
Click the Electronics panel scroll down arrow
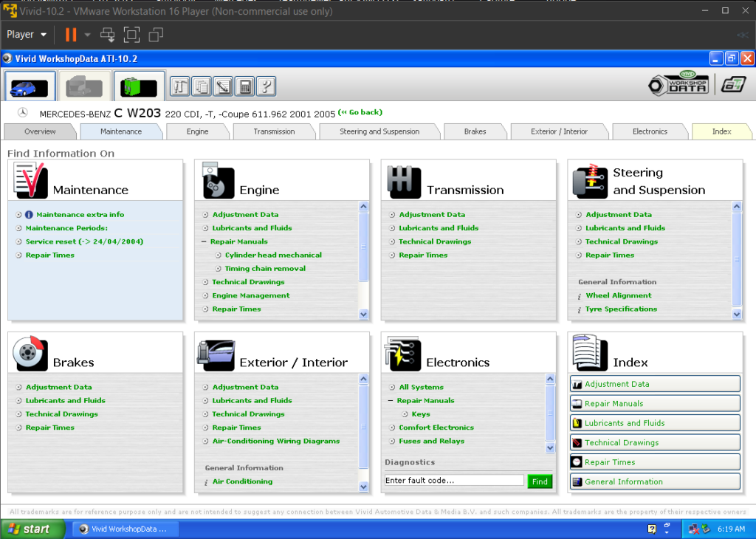pyautogui.click(x=550, y=448)
